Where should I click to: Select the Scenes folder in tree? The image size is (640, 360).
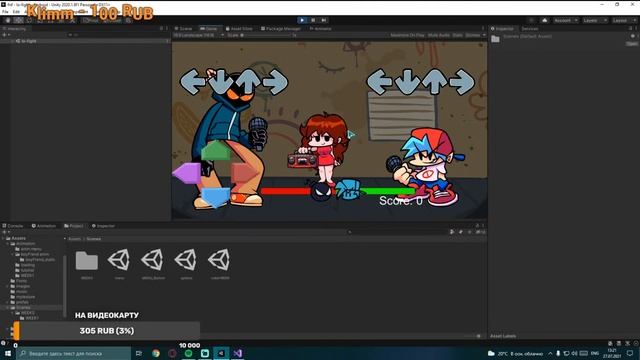point(20,307)
